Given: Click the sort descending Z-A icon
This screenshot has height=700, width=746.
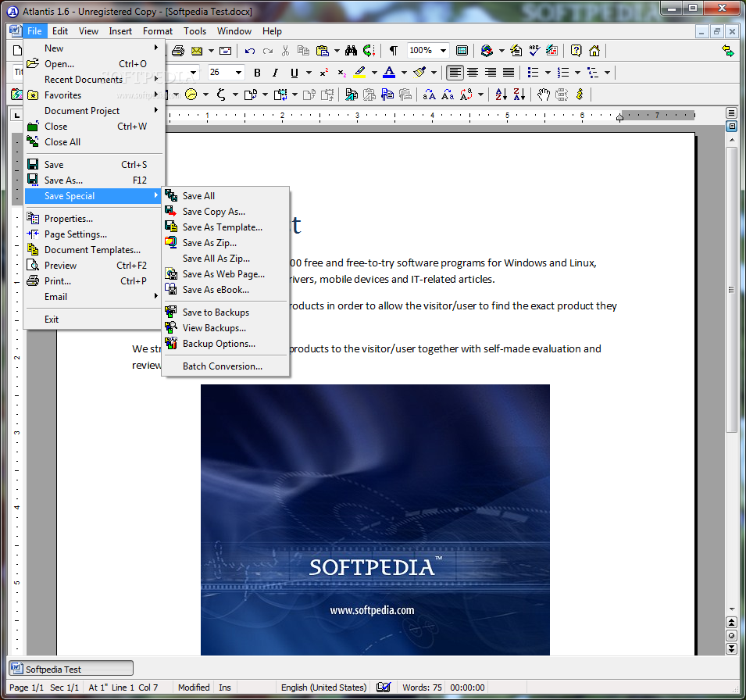Looking at the screenshot, I should (519, 95).
